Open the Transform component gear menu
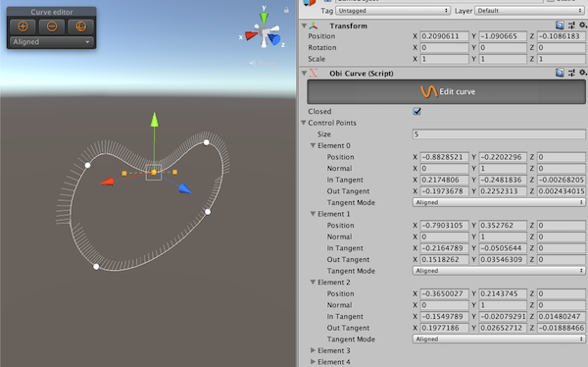 click(582, 26)
